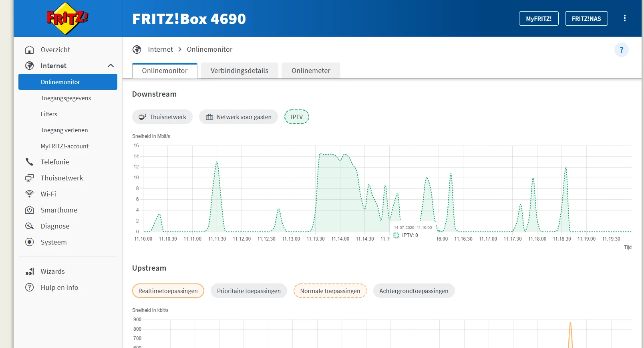Click the MyFRITZ! button

pos(539,18)
